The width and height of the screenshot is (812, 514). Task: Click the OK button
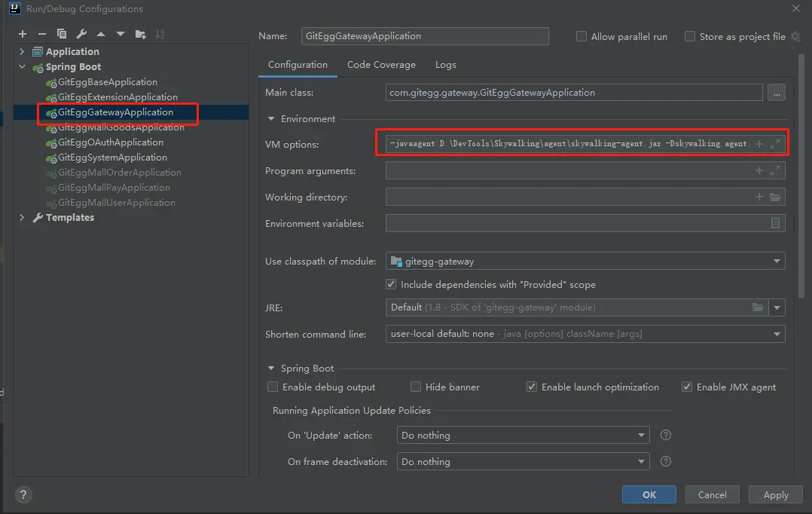tap(649, 495)
